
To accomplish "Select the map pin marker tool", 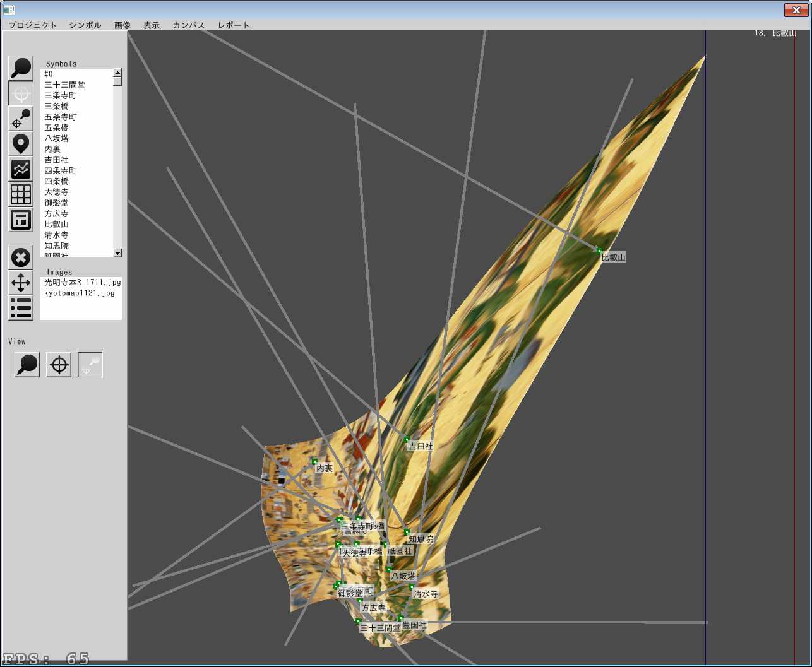I will [21, 144].
